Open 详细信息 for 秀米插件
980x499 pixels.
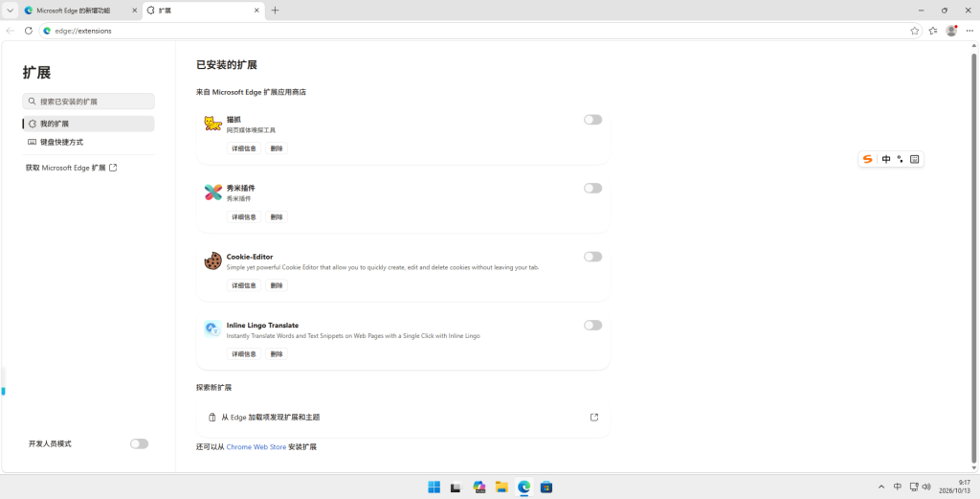(x=244, y=217)
